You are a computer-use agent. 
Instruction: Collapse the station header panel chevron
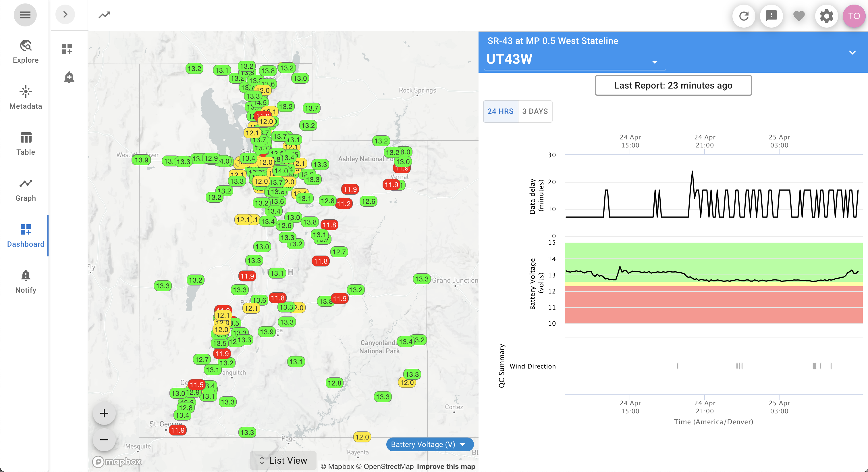(x=852, y=52)
